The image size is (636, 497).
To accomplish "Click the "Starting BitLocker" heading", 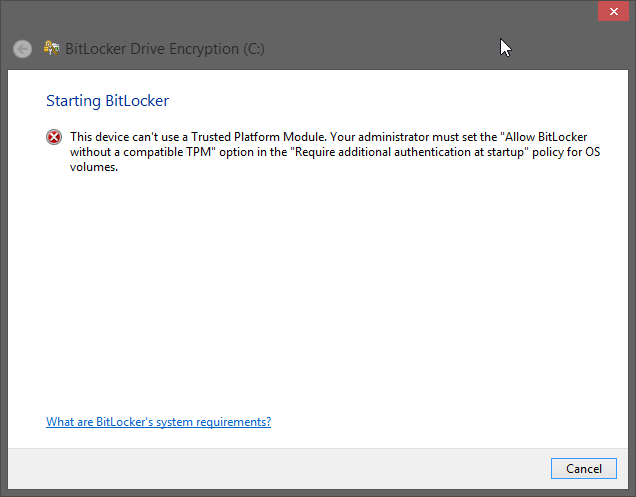I will tap(108, 101).
